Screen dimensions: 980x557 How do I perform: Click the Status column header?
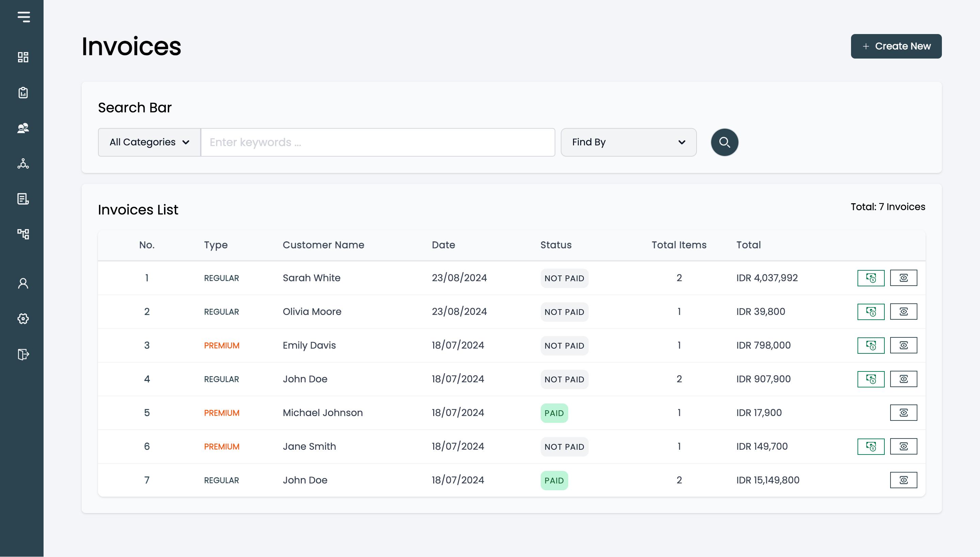[556, 245]
